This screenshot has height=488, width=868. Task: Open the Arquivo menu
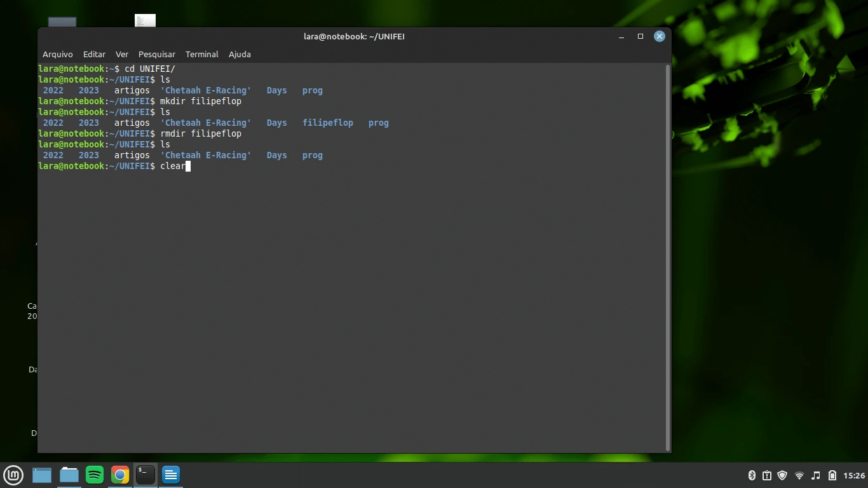pyautogui.click(x=58, y=55)
